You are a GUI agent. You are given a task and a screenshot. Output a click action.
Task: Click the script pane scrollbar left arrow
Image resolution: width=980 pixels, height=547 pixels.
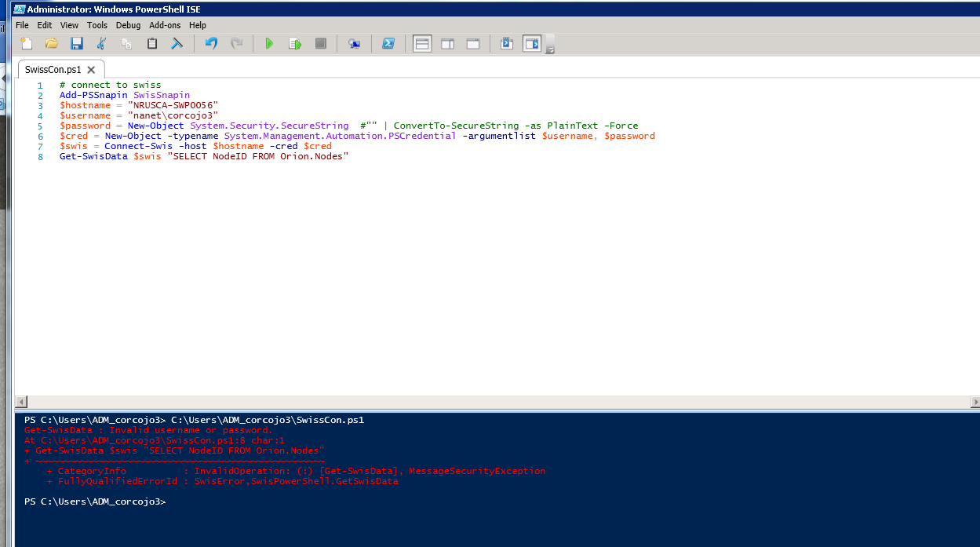21,402
